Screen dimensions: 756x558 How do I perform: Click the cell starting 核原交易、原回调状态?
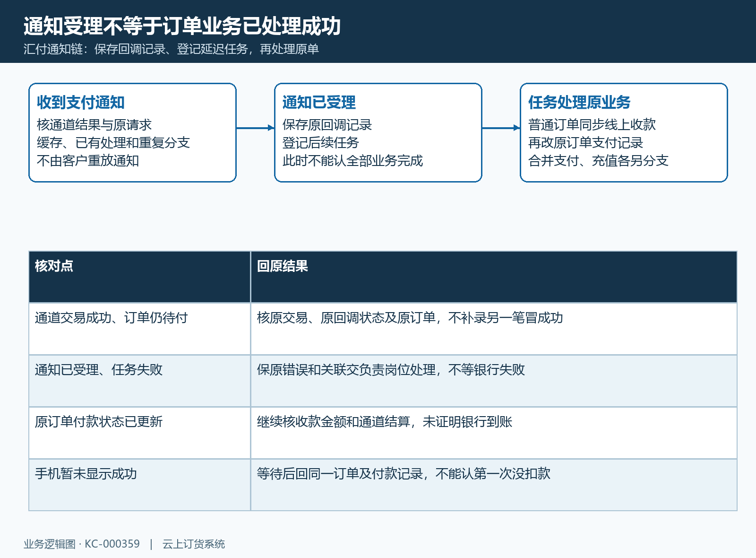494,329
